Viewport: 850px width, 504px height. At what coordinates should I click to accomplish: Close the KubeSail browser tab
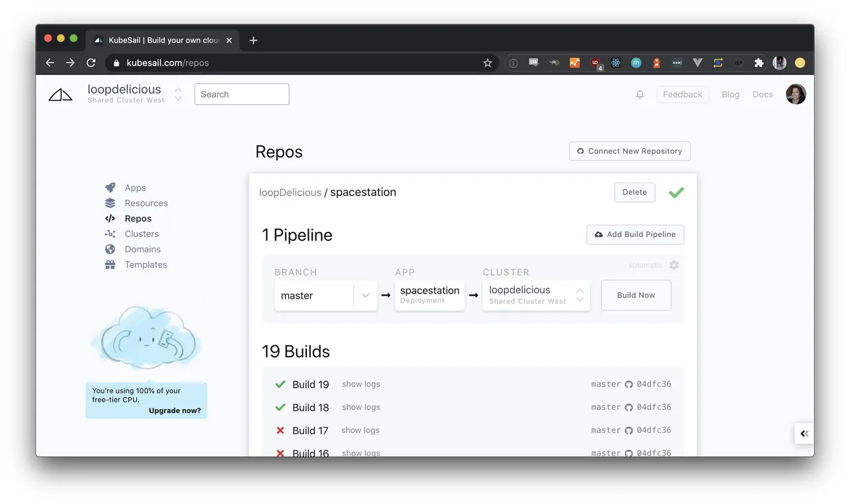pos(229,41)
